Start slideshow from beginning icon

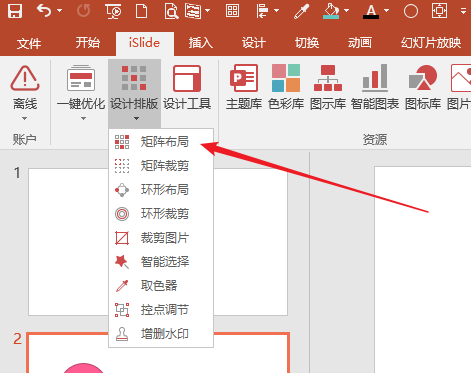pyautogui.click(x=113, y=11)
